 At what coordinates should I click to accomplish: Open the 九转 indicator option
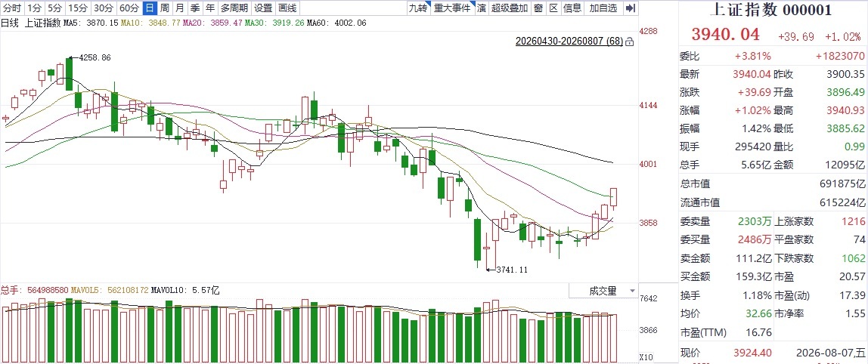(x=418, y=8)
